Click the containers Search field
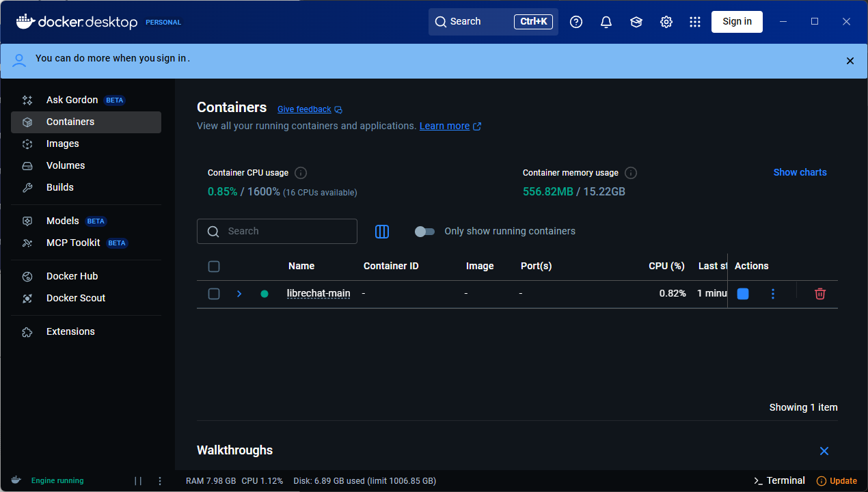The height and width of the screenshot is (492, 868). [x=277, y=231]
